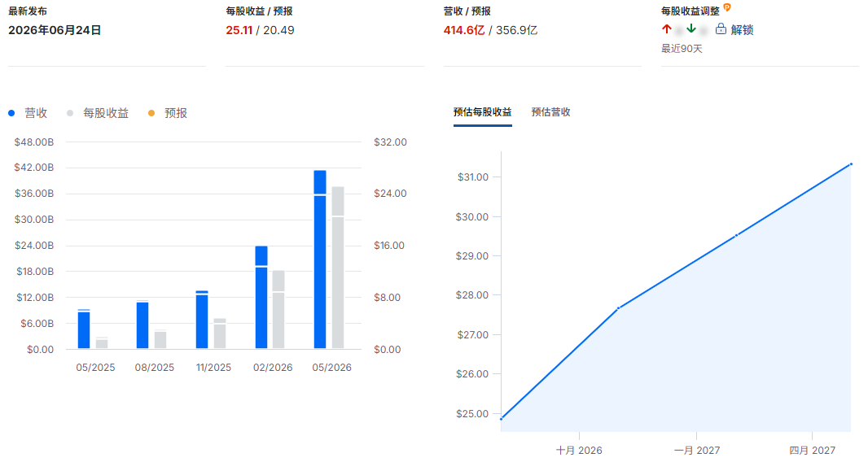Select the 02/2026 grey EPS bar

coord(278,309)
